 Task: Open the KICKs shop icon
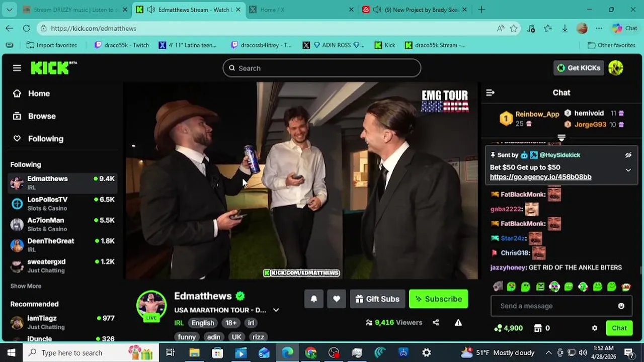(538, 328)
